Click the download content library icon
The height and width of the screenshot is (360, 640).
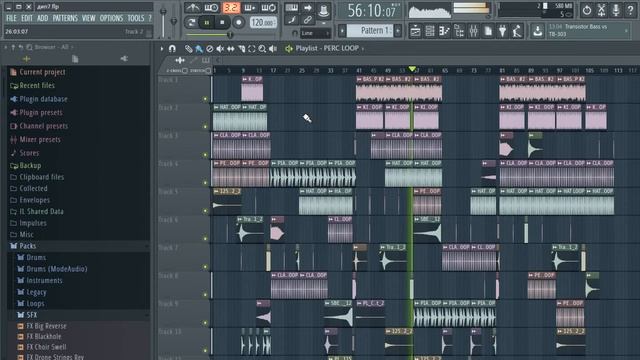(x=538, y=31)
